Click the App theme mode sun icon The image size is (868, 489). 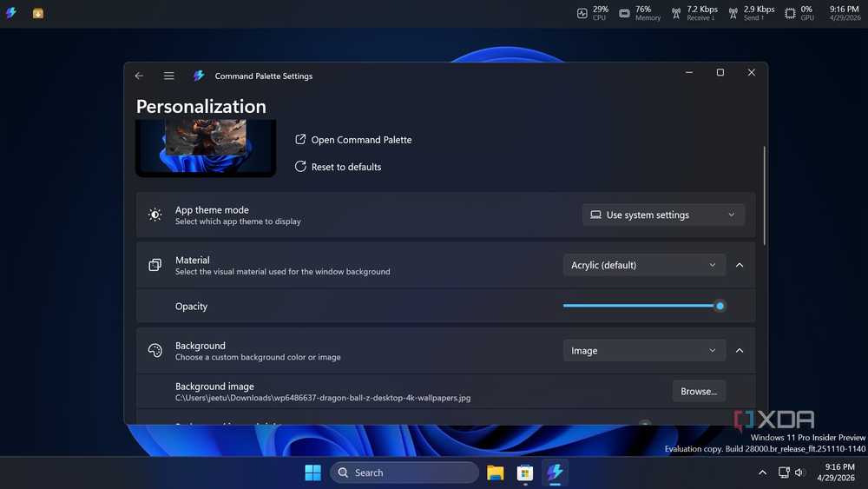pos(155,215)
